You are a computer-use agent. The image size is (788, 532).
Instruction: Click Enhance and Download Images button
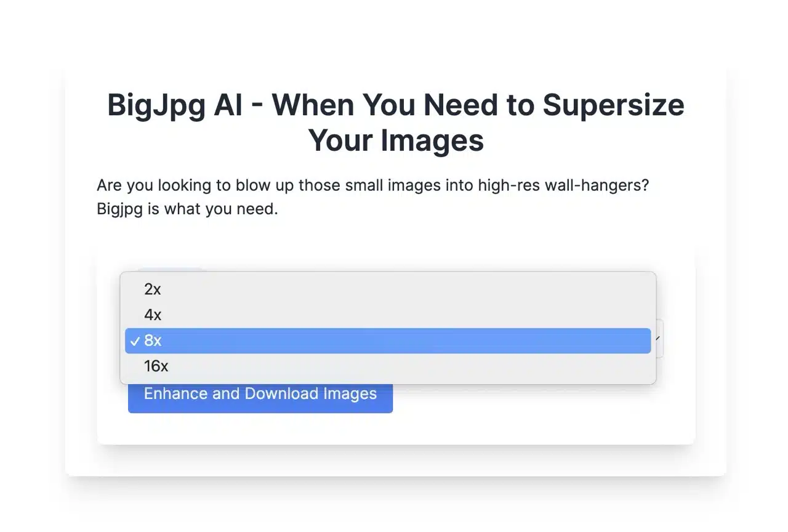pos(260,395)
